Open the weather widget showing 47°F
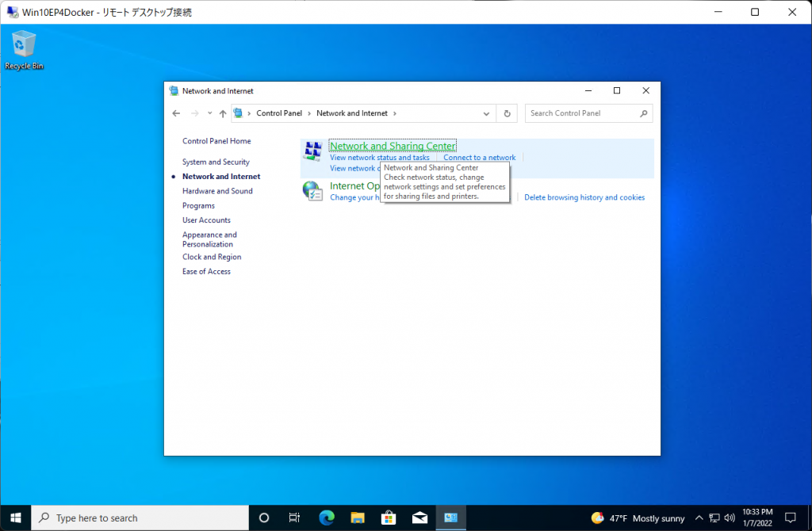812x531 pixels. (638, 518)
